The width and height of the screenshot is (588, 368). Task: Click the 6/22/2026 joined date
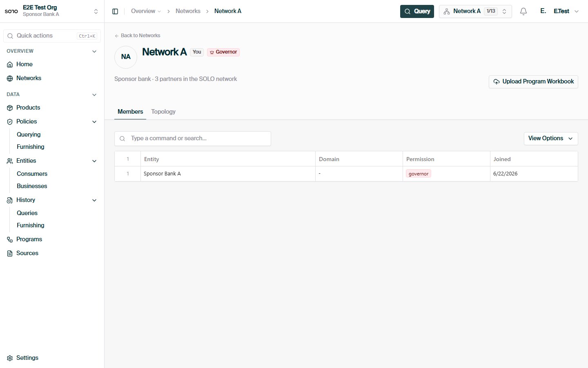coord(505,174)
